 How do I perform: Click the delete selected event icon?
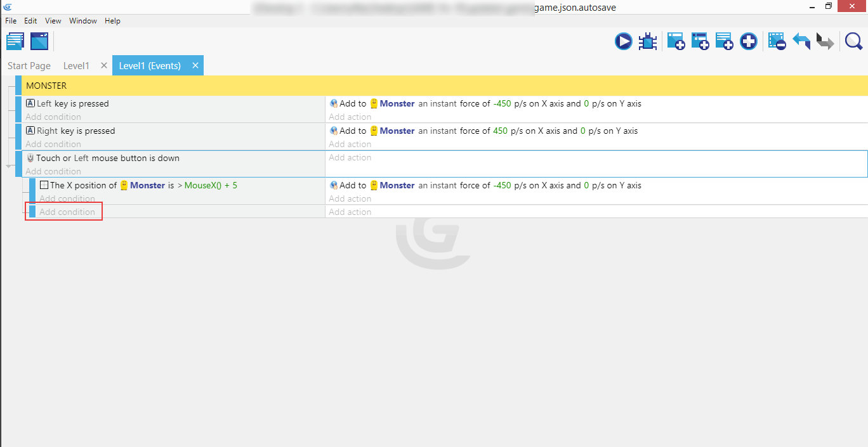click(x=777, y=42)
